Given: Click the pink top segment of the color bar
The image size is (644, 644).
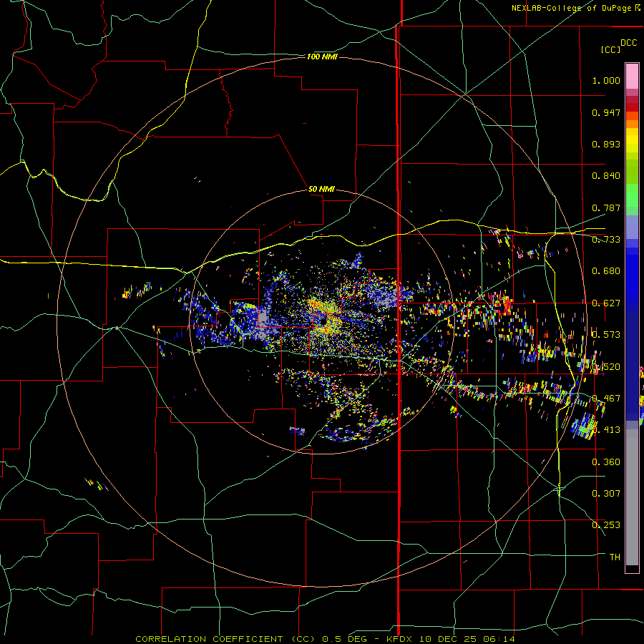Looking at the screenshot, I should coord(632,77).
